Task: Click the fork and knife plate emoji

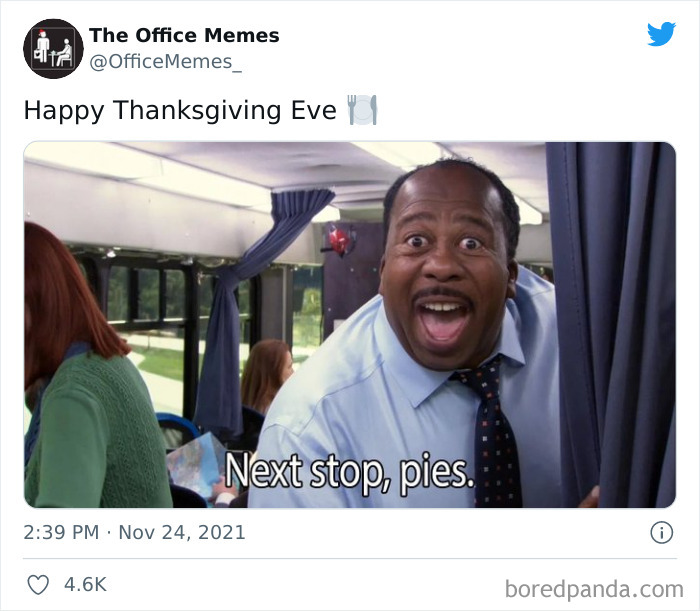Action: pyautogui.click(x=362, y=110)
